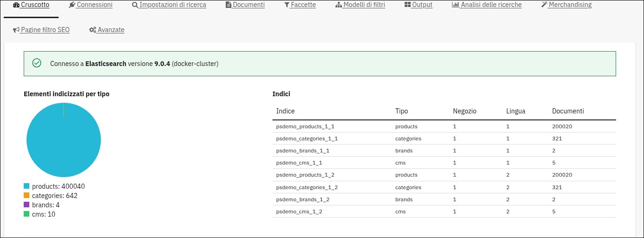Click the categories: 642 legend label
Screen dimensions: 644x238
(55, 196)
